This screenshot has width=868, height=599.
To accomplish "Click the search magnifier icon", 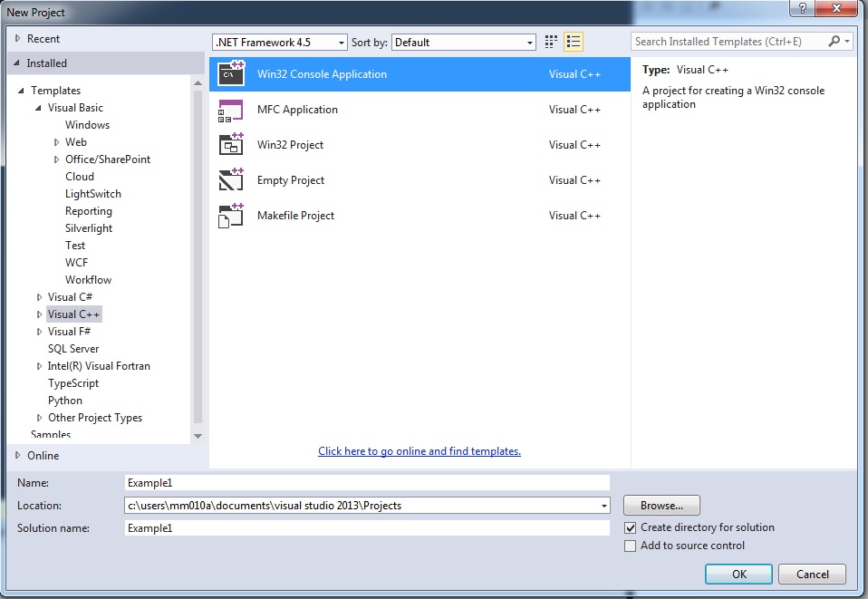I will tap(834, 42).
